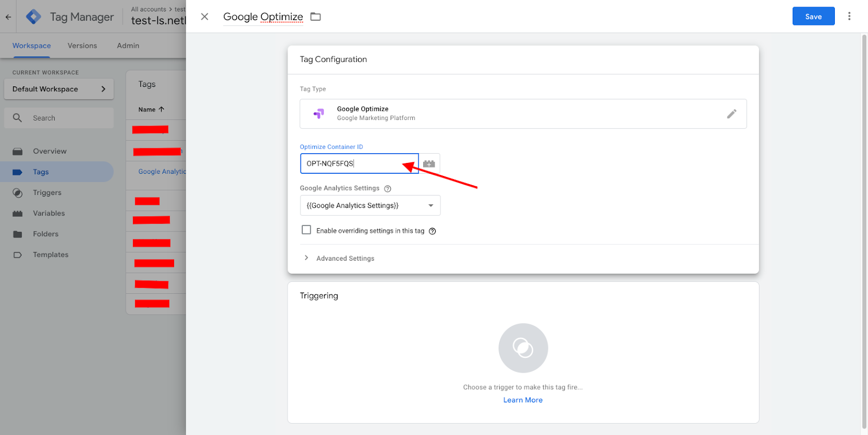Click the Tag Manager logo
This screenshot has height=435, width=868.
pyautogui.click(x=34, y=17)
